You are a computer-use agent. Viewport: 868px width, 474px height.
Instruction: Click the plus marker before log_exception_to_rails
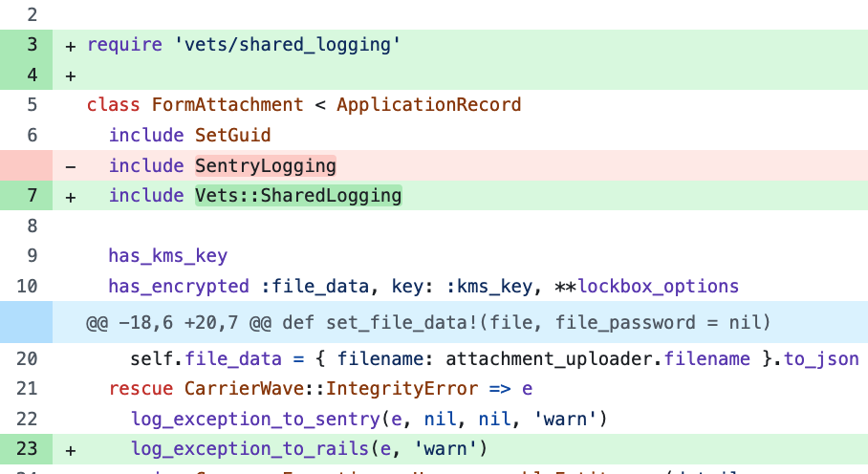(70, 448)
